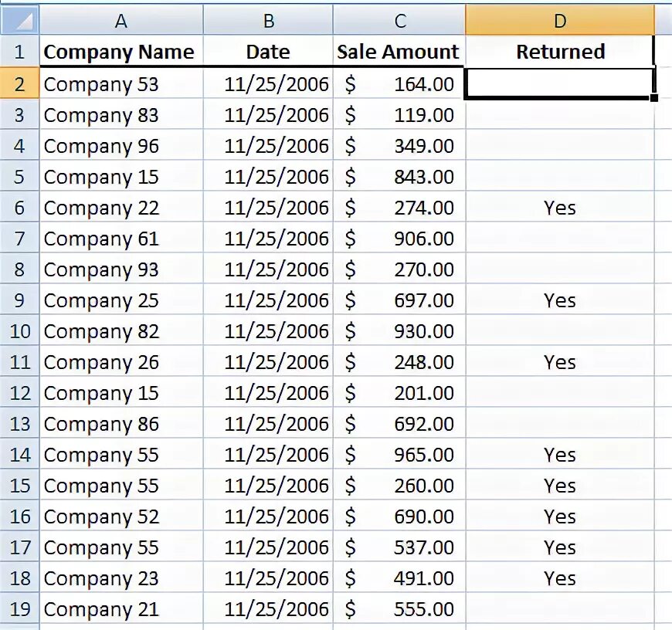Select the Company 53 cell
Screen dimensions: 672x630
120,84
